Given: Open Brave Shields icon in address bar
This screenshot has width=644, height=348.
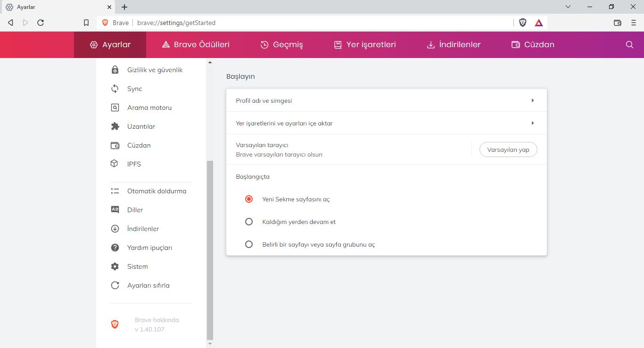Looking at the screenshot, I should click(522, 23).
